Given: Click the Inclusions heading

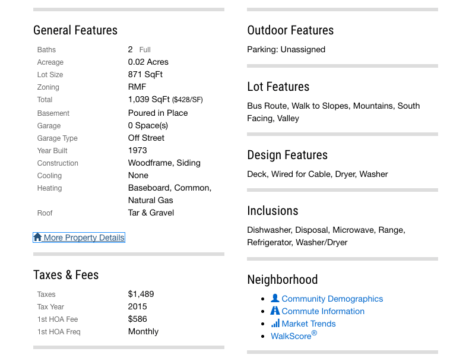Looking at the screenshot, I should click(273, 211).
